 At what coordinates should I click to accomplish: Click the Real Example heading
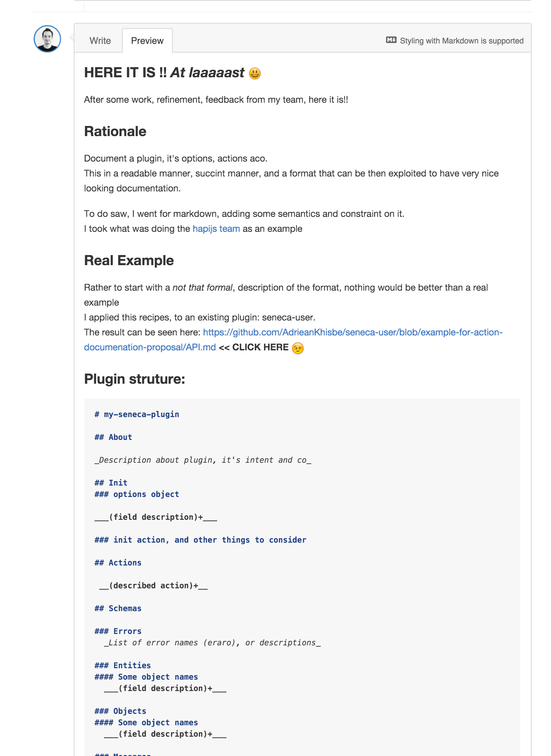coord(129,260)
